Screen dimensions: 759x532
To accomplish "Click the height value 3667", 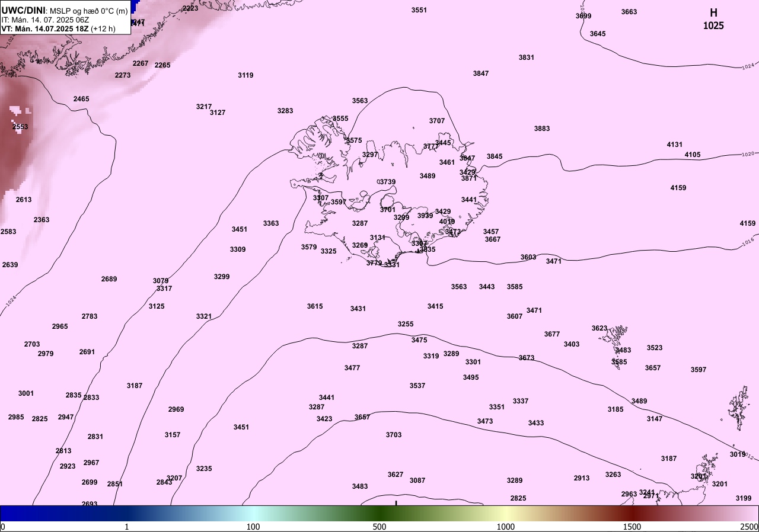I will pyautogui.click(x=493, y=239).
